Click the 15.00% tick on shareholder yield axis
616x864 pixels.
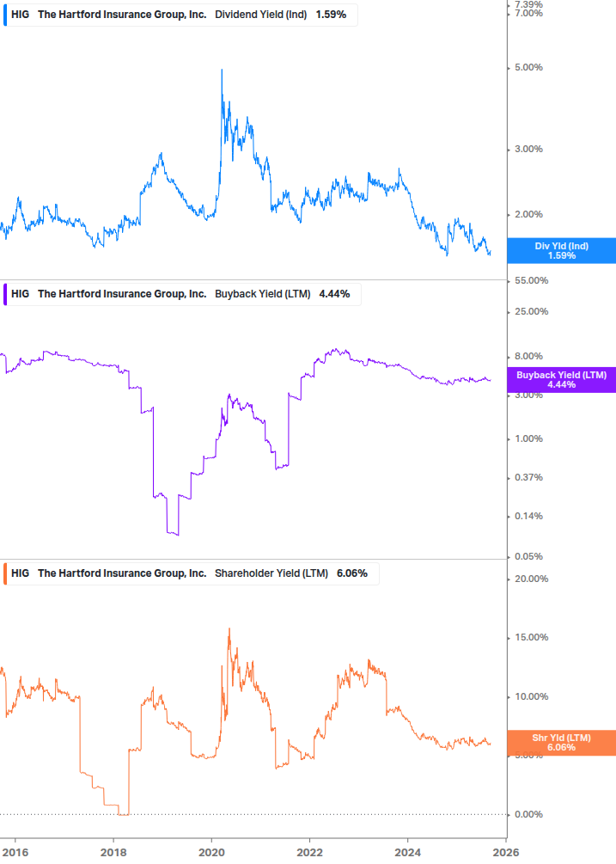pos(531,637)
